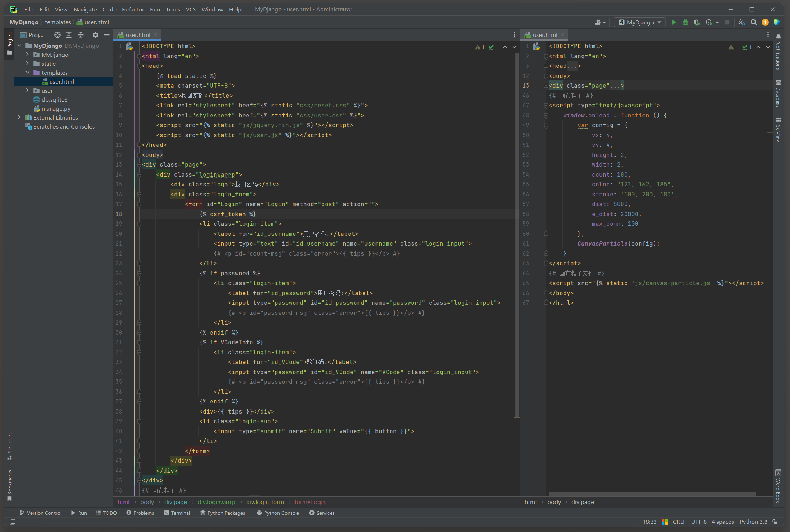Open MyDjango run configuration dropdown
Image resolution: width=790 pixels, height=532 pixels.
coord(640,22)
